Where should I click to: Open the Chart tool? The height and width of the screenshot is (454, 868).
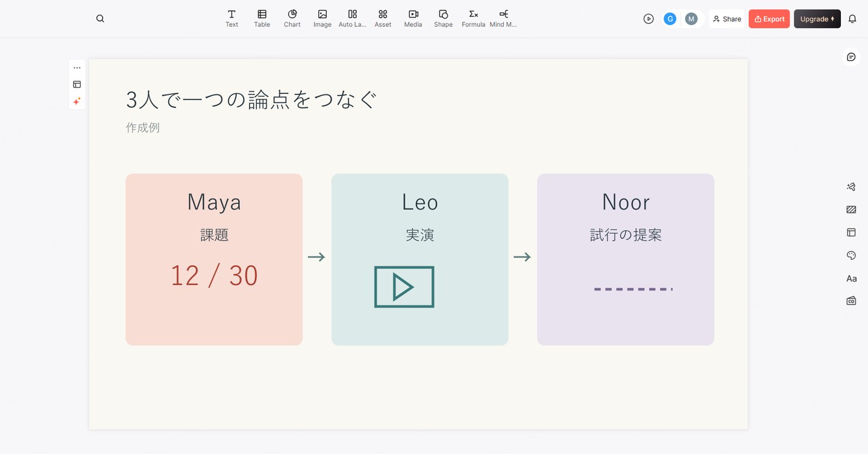[292, 19]
